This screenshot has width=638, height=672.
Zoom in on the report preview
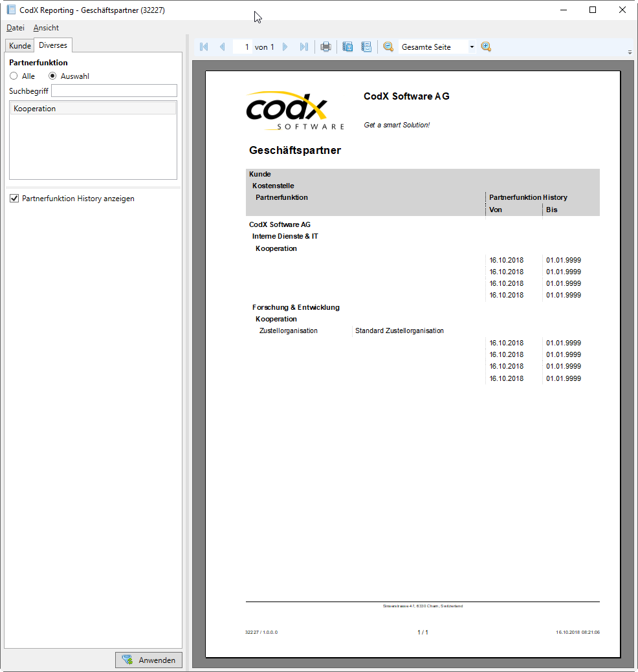pos(486,47)
